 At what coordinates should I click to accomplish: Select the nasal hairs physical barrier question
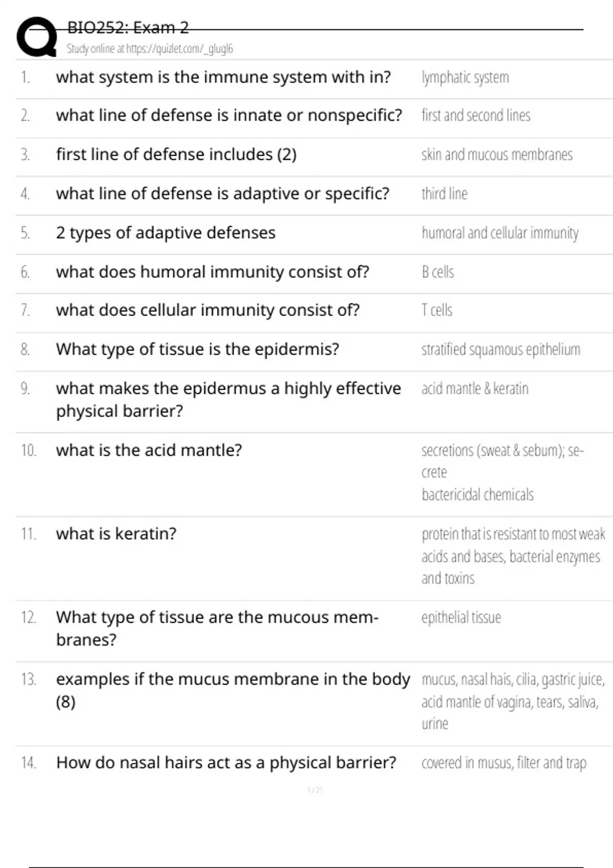(226, 763)
